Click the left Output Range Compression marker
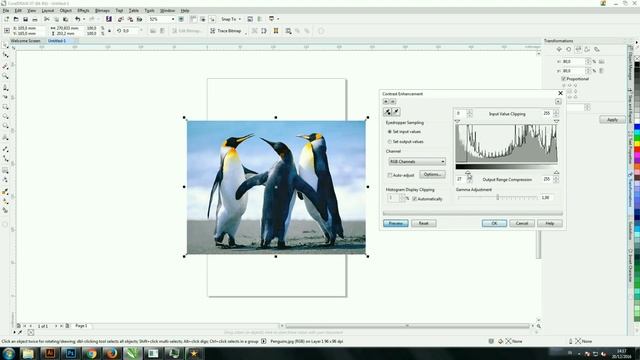 (468, 173)
